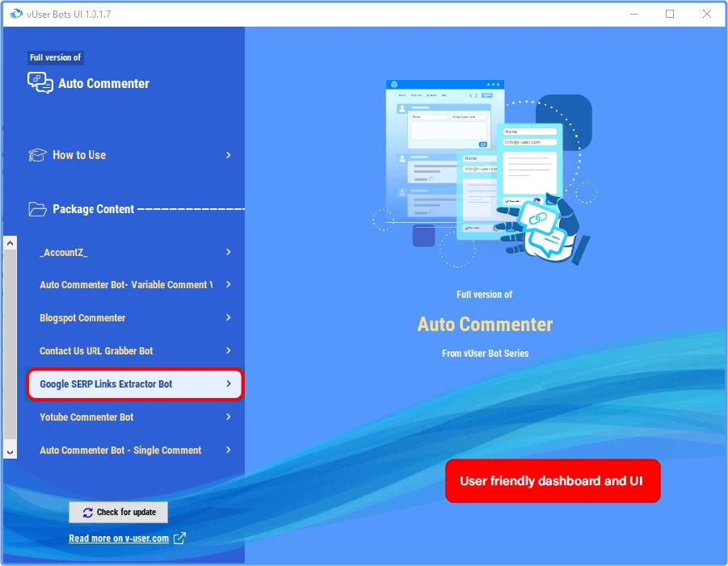Click the Auto Commenter sidebar title
Image resolution: width=728 pixels, height=566 pixels.
103,83
